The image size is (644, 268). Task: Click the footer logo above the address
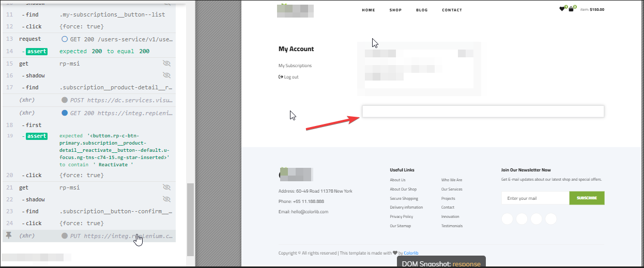(296, 174)
